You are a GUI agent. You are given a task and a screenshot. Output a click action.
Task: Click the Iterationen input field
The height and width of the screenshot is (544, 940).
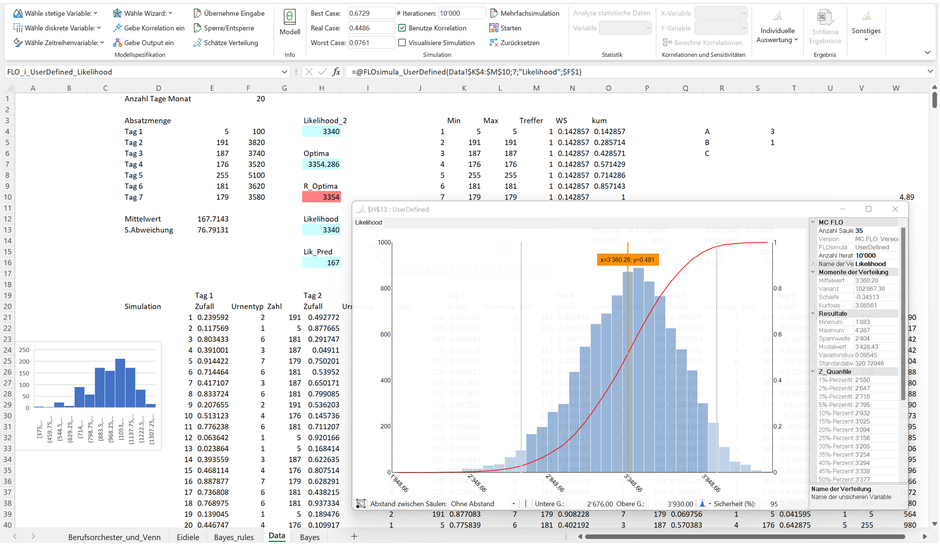[461, 13]
